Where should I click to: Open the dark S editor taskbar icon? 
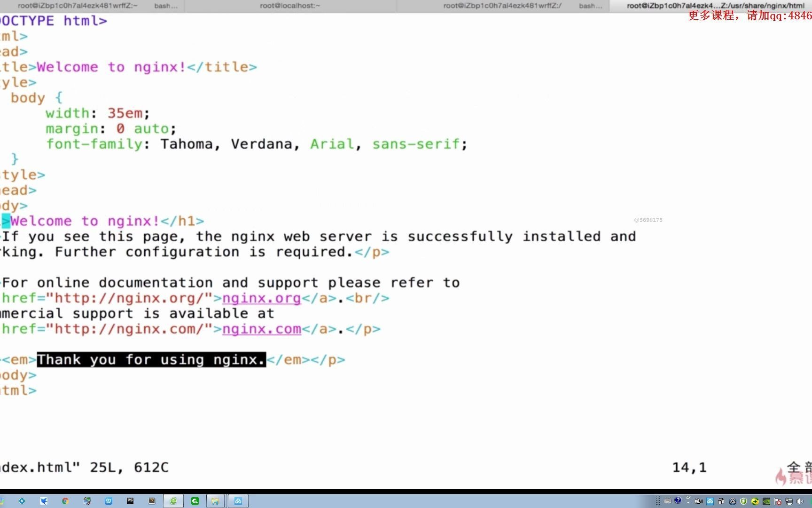[152, 501]
